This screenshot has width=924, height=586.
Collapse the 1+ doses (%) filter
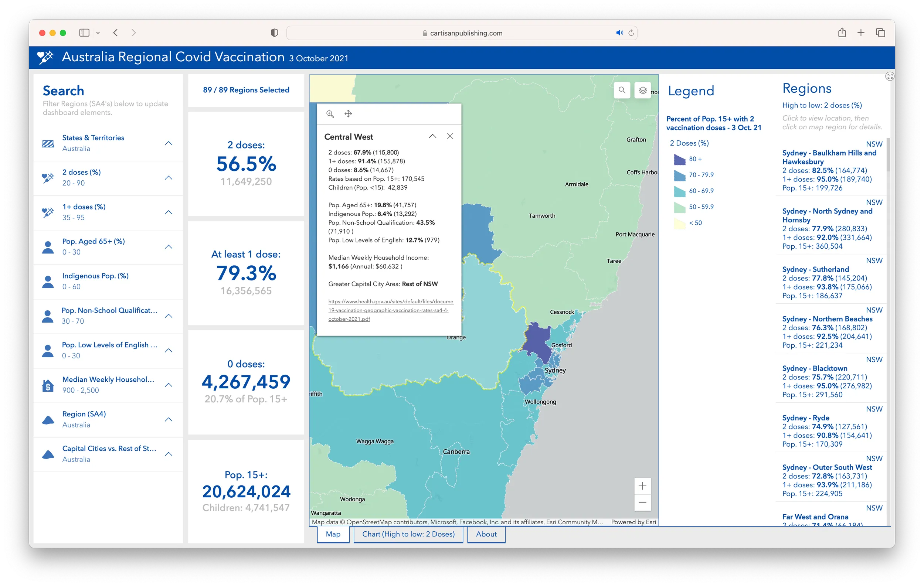click(169, 212)
